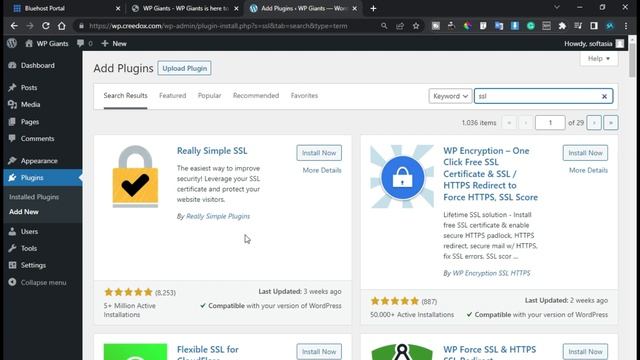Click the Grammarly green extension icon
The height and width of the screenshot is (360, 640).
[x=531, y=26]
